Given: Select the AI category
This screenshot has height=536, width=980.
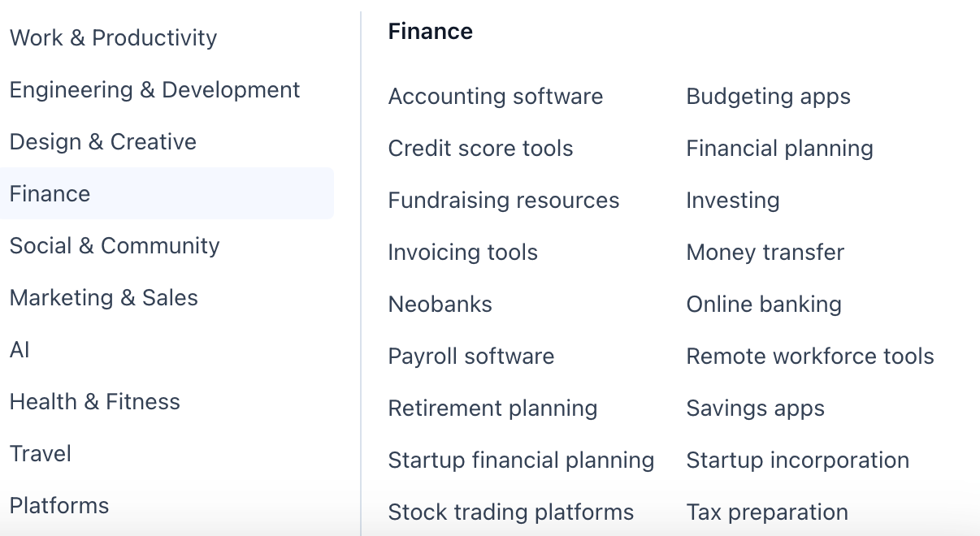Looking at the screenshot, I should click(20, 350).
